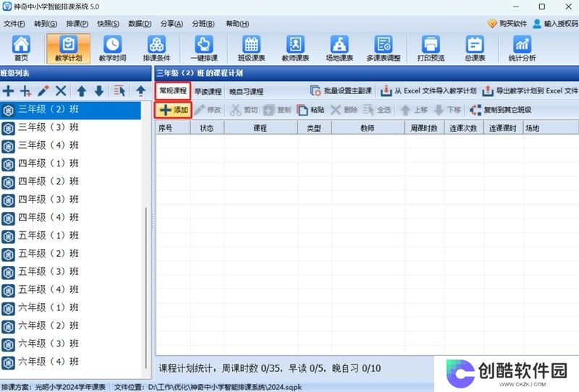Click the 课程 column header
The height and width of the screenshot is (392, 579).
tap(261, 128)
